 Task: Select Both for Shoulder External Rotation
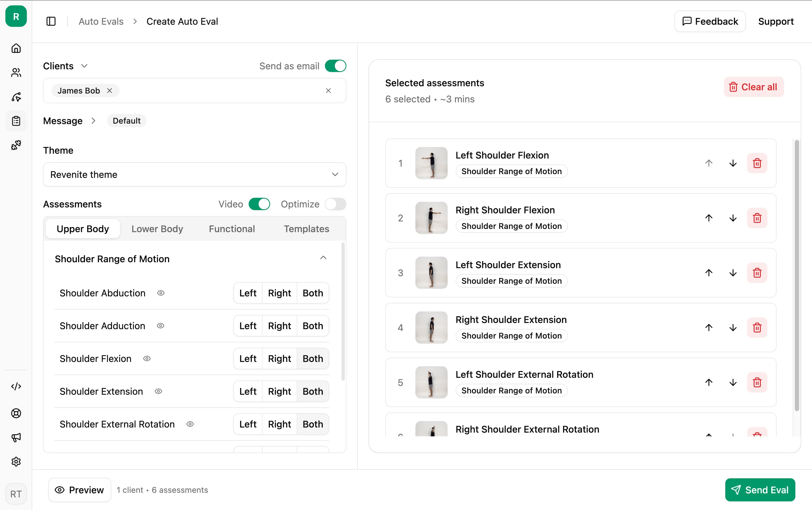pyautogui.click(x=313, y=424)
